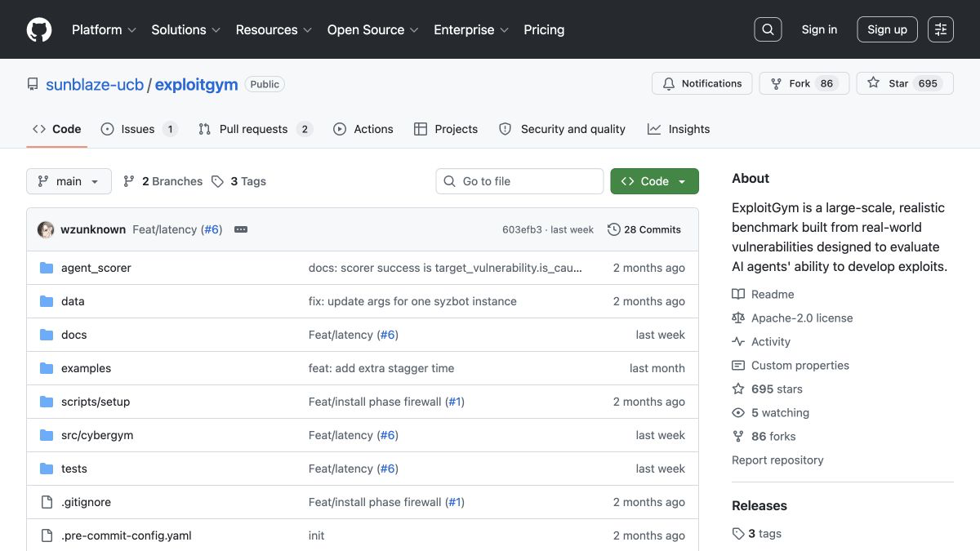The width and height of the screenshot is (980, 551).
Task: Click the law scale icon for Apache-2.0 license
Action: (x=738, y=318)
